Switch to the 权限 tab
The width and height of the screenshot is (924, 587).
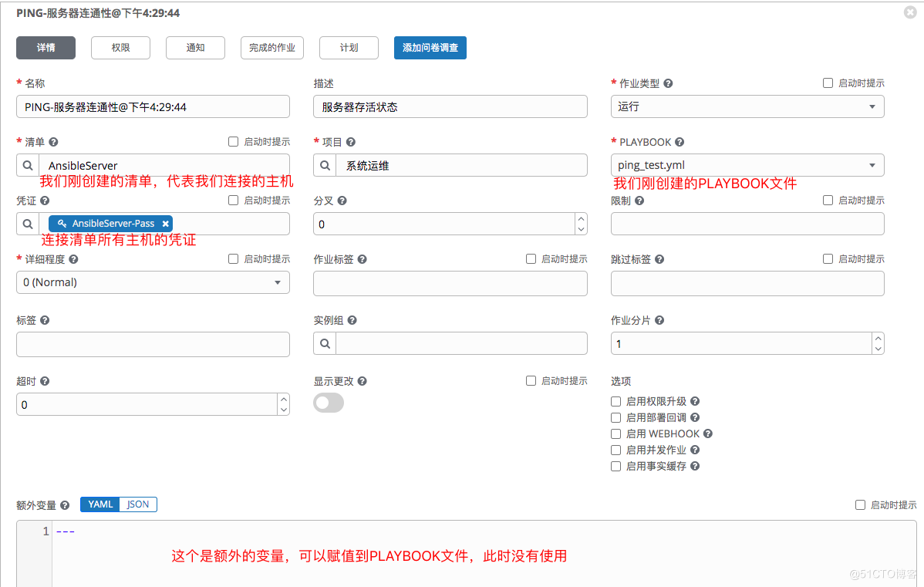point(121,48)
